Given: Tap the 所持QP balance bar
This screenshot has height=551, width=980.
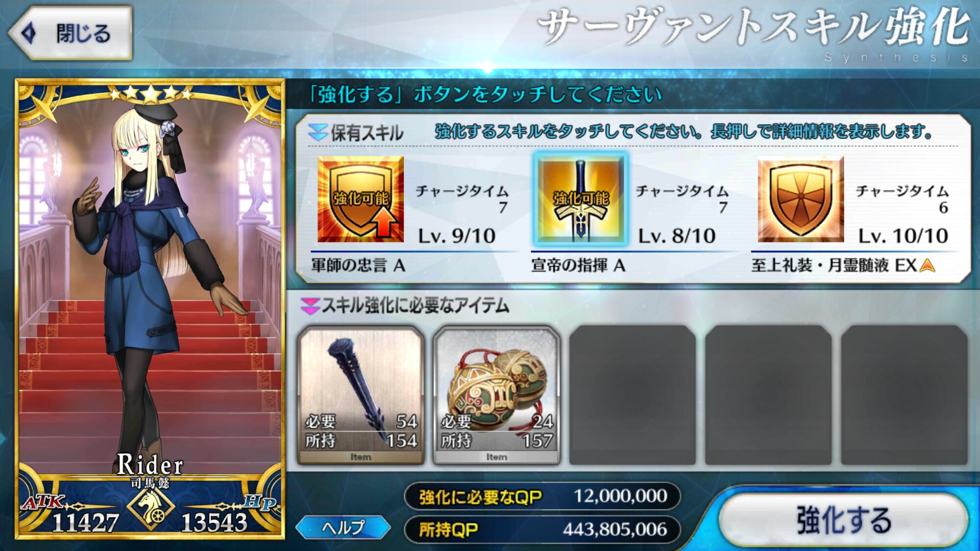Looking at the screenshot, I should point(542,529).
